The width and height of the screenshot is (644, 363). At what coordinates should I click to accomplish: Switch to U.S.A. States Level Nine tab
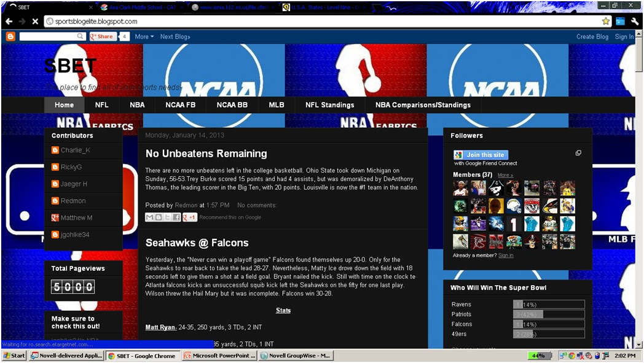[324, 7]
